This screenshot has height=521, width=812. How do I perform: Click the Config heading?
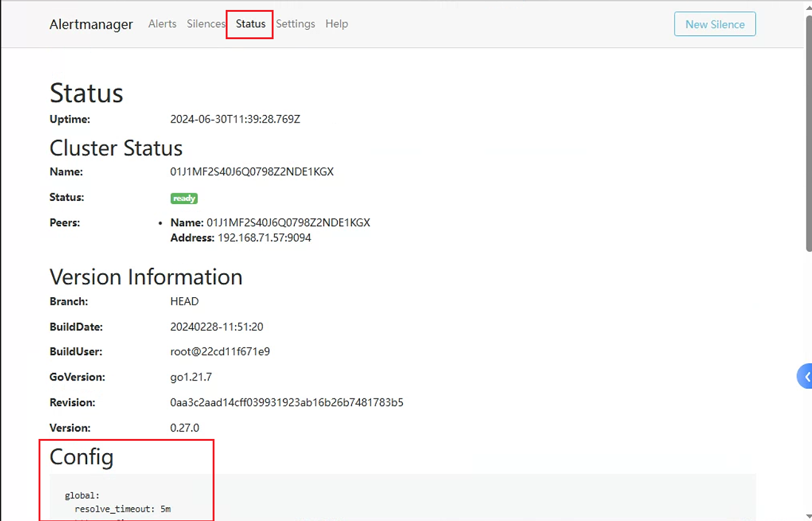(81, 457)
